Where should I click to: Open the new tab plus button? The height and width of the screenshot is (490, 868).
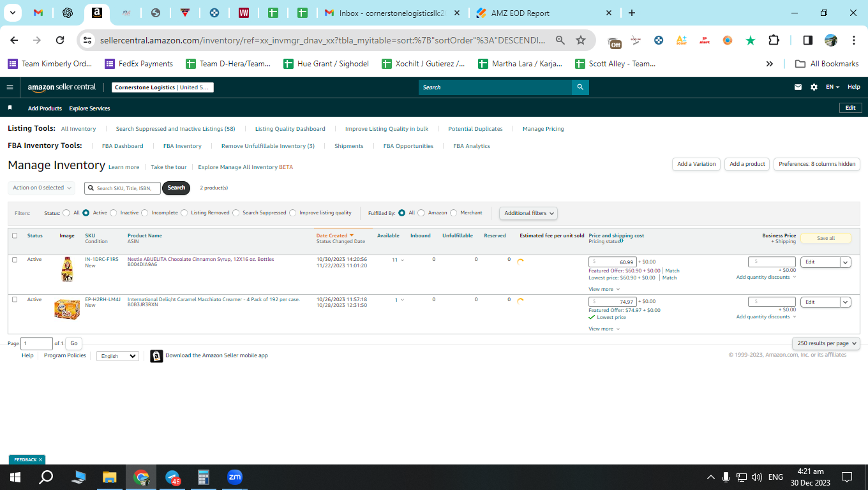coord(632,13)
